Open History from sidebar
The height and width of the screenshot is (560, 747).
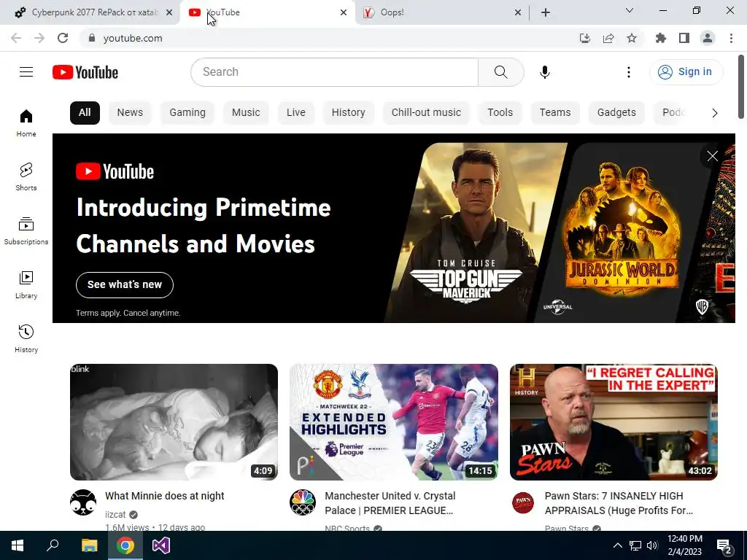26,338
